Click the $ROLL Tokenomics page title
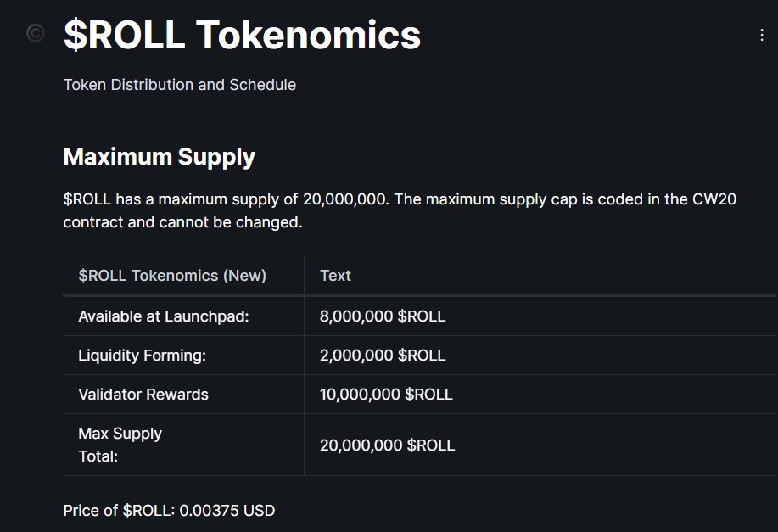This screenshot has width=778, height=532. point(241,36)
